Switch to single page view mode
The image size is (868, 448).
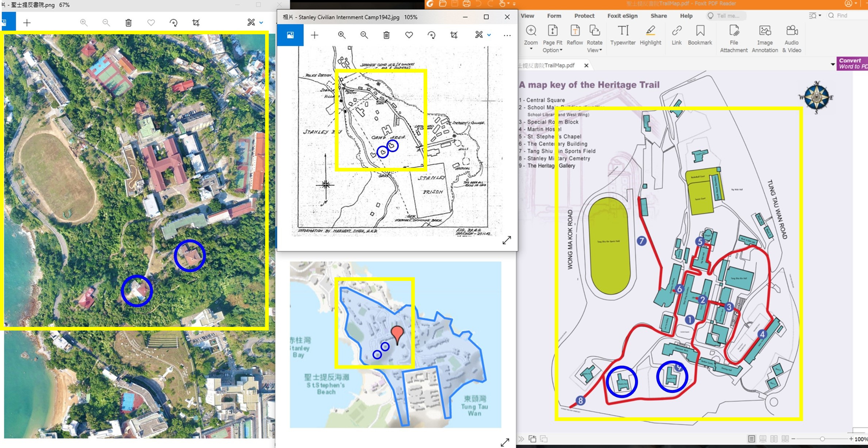coord(751,439)
